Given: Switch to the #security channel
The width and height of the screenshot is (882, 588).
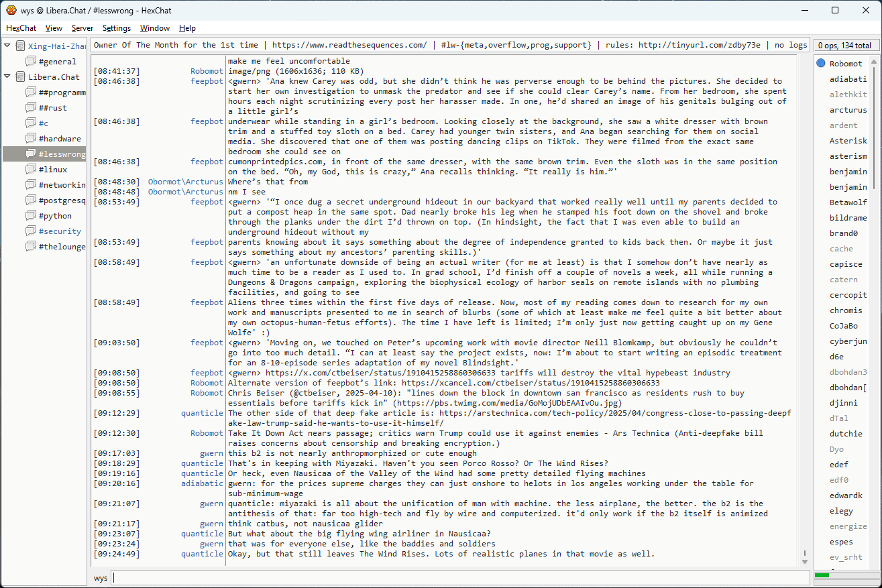Looking at the screenshot, I should [59, 231].
